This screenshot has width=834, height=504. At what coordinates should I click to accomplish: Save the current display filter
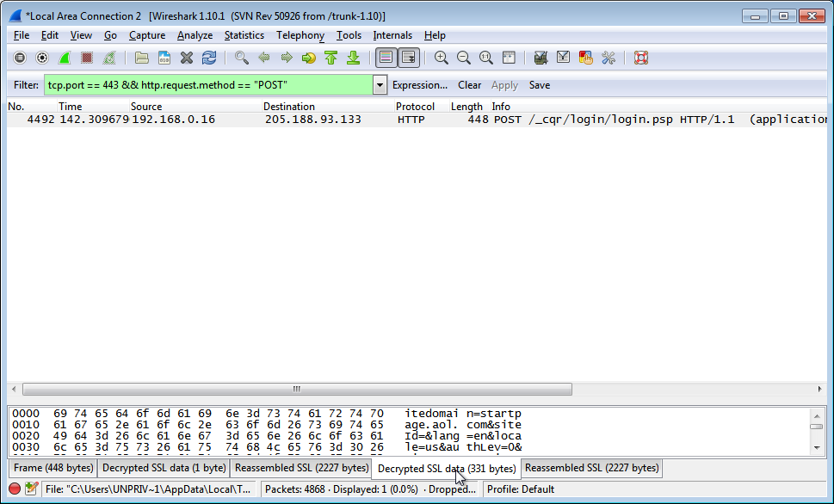click(540, 85)
